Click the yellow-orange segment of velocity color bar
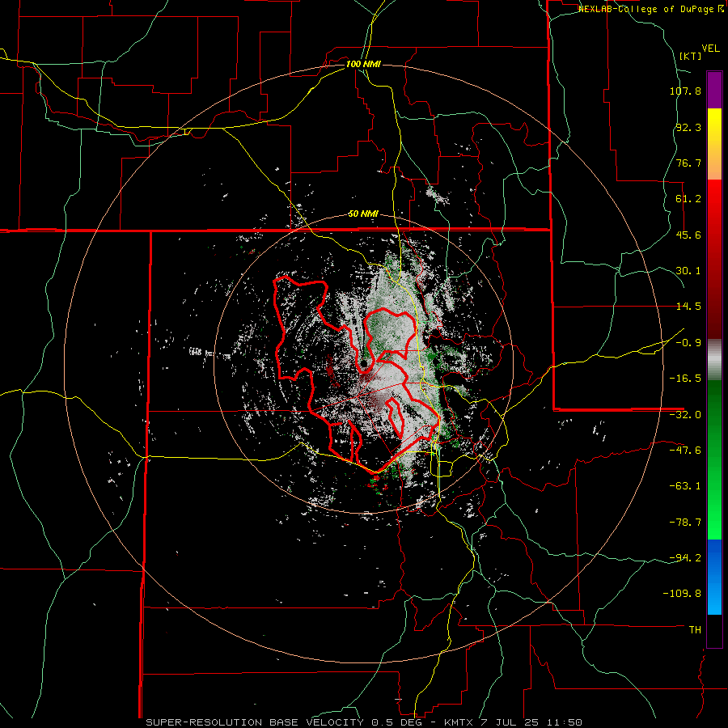 click(x=714, y=144)
